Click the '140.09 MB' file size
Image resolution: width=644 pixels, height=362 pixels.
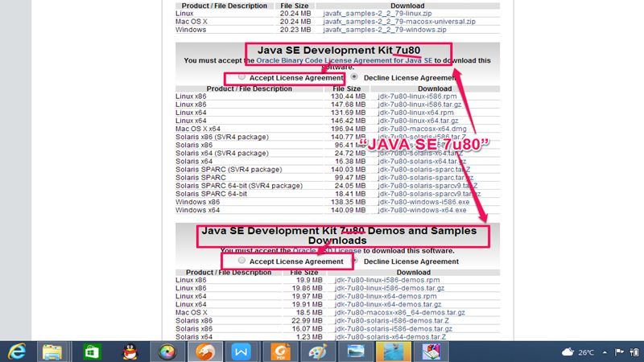(349, 210)
